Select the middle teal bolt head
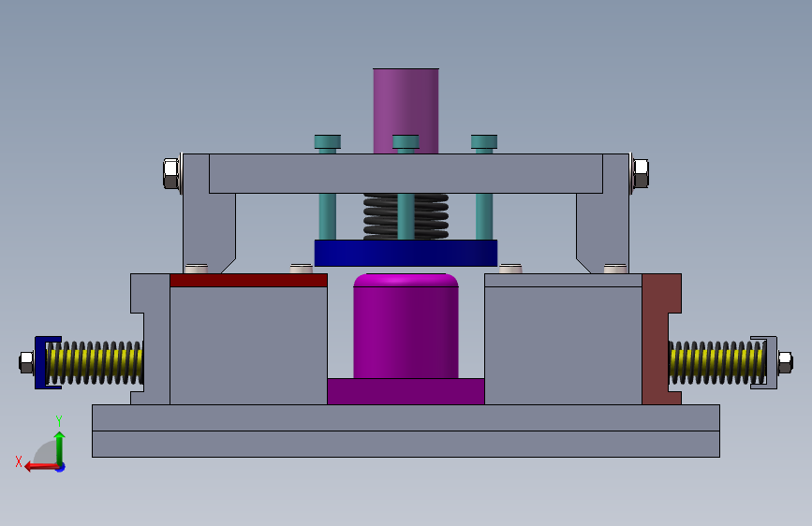 pos(406,142)
